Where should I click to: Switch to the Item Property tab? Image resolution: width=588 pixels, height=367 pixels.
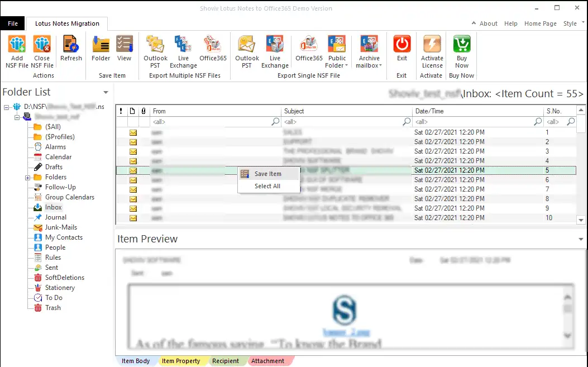(x=181, y=361)
